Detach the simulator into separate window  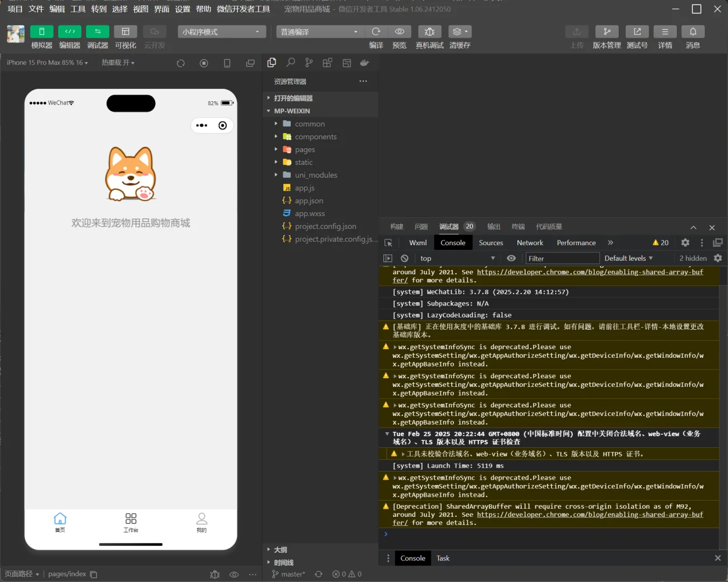pos(250,63)
